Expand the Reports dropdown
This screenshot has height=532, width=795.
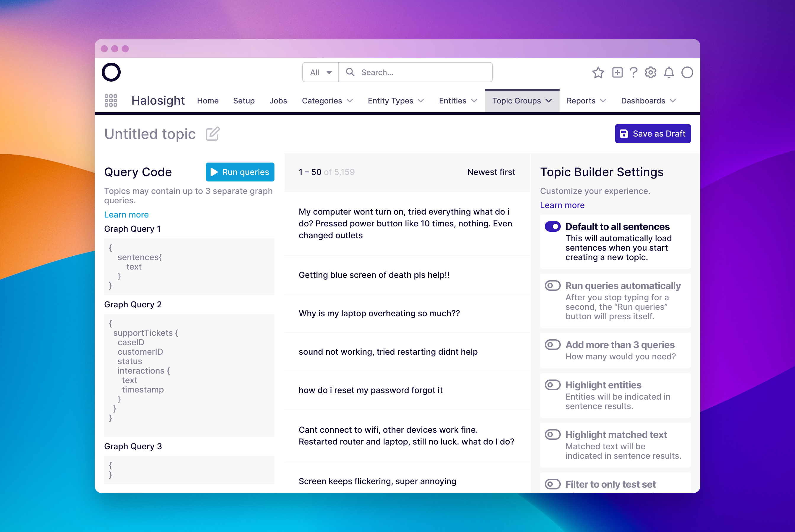point(586,100)
